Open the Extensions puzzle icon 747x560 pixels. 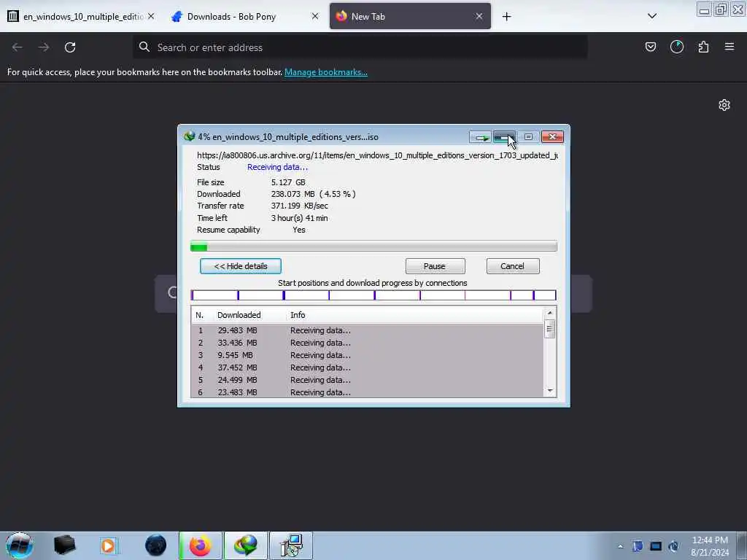pos(703,47)
